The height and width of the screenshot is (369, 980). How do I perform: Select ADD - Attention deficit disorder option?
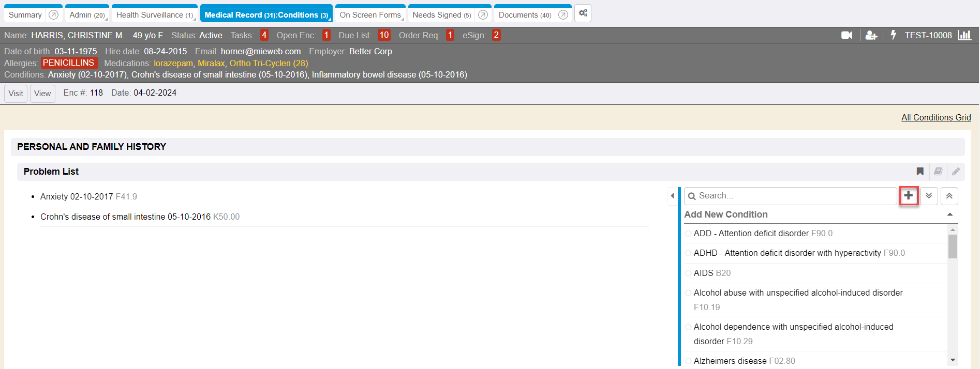pyautogui.click(x=688, y=234)
